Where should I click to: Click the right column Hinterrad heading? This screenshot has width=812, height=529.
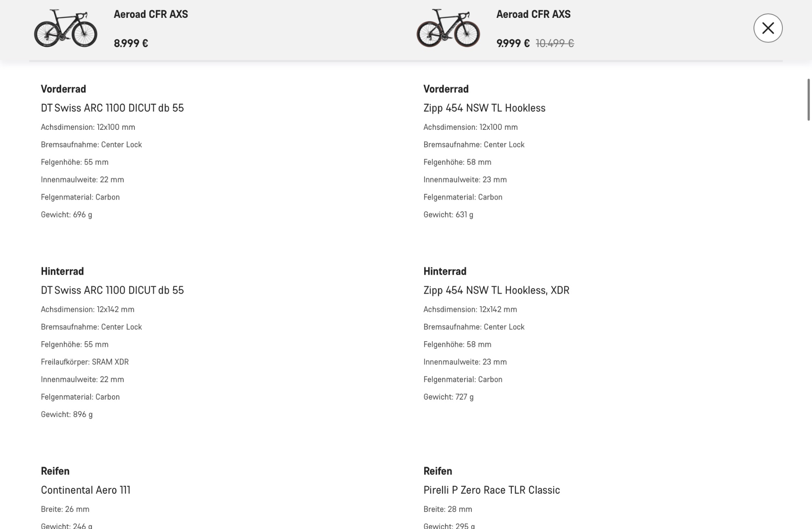pyautogui.click(x=445, y=271)
